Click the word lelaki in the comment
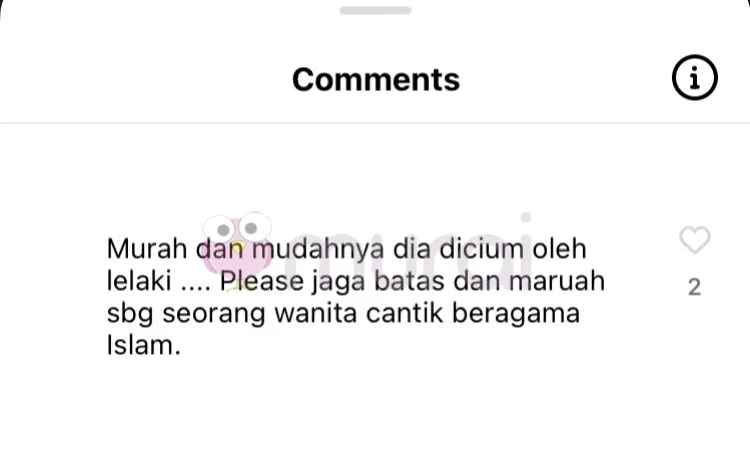Image resolution: width=750 pixels, height=455 pixels. click(x=139, y=281)
